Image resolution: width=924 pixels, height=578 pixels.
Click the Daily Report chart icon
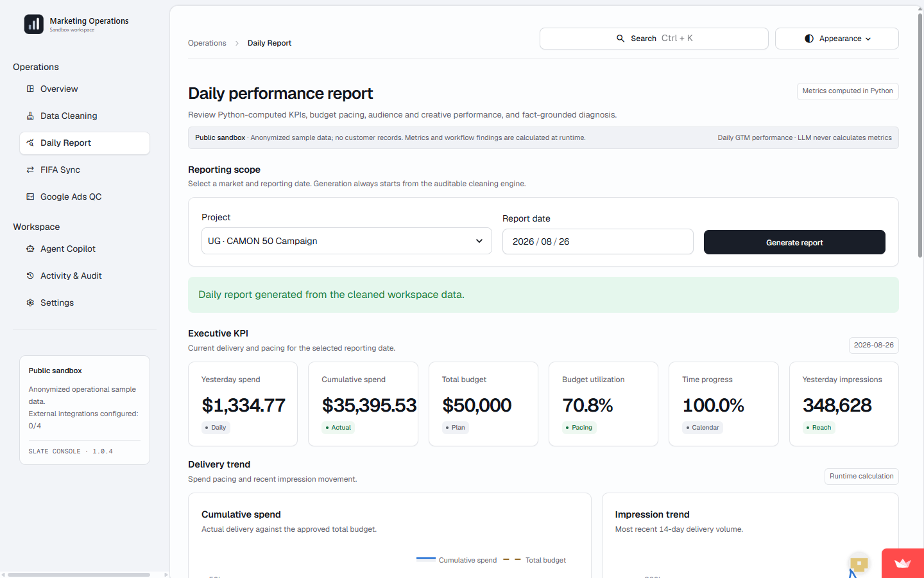[30, 143]
